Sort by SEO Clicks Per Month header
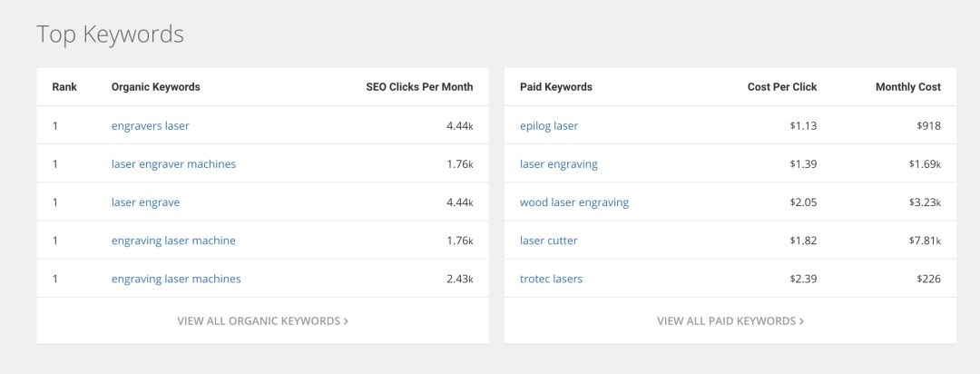This screenshot has height=374, width=980. 419,87
